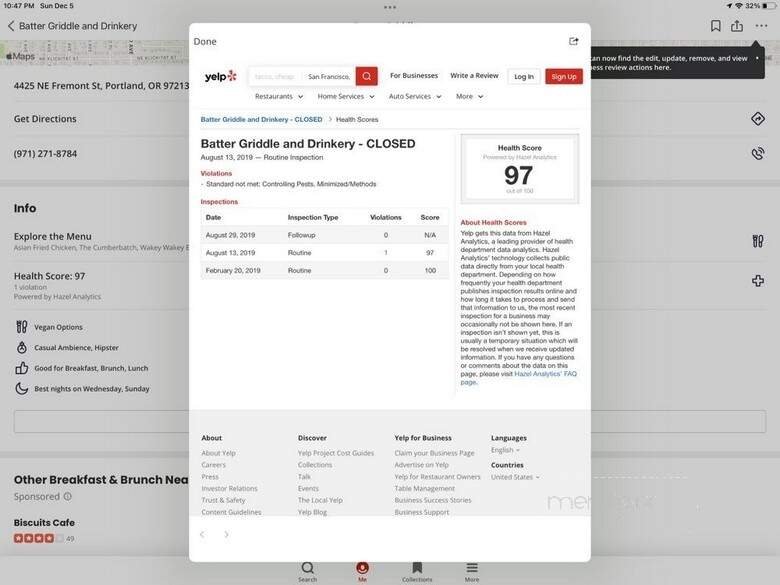Open the three-dot more options menu

(761, 26)
